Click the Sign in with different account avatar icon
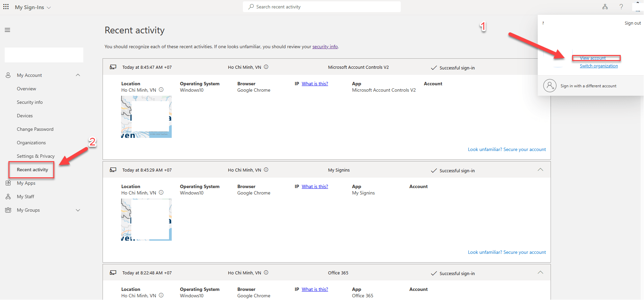644x300 pixels. point(550,86)
